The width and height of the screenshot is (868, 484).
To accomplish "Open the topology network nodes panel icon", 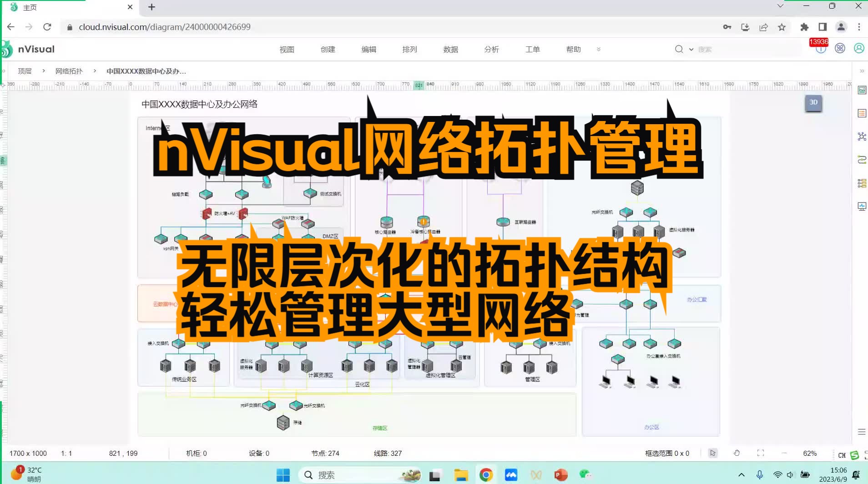I will 862,136.
